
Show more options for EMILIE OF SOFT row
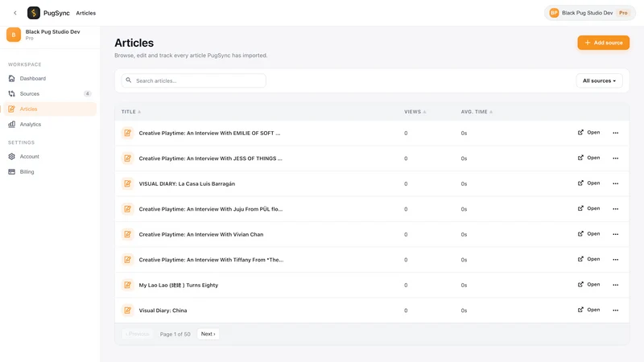click(615, 133)
